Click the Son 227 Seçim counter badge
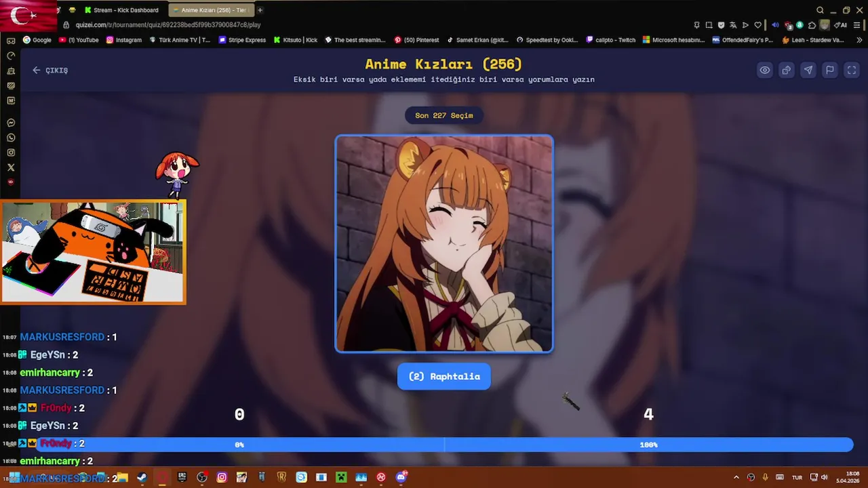 [x=444, y=115]
